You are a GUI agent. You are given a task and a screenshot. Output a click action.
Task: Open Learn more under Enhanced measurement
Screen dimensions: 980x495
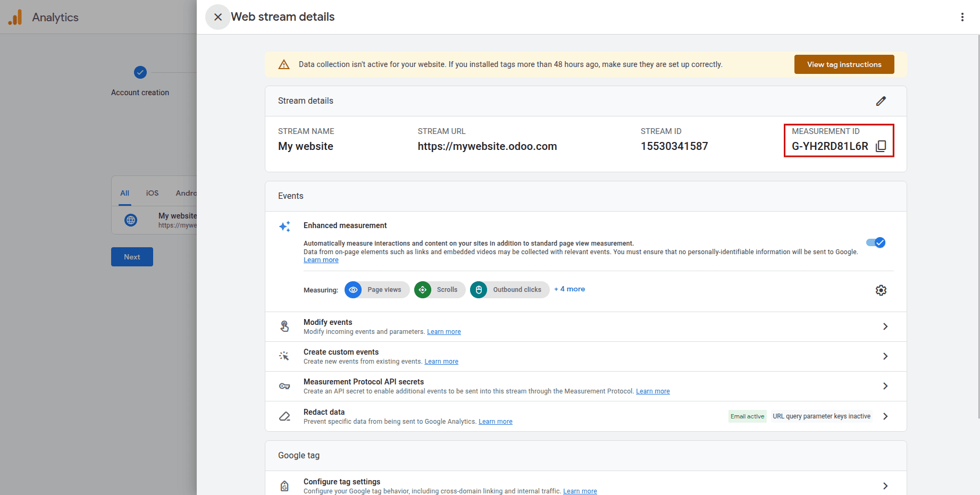click(321, 260)
